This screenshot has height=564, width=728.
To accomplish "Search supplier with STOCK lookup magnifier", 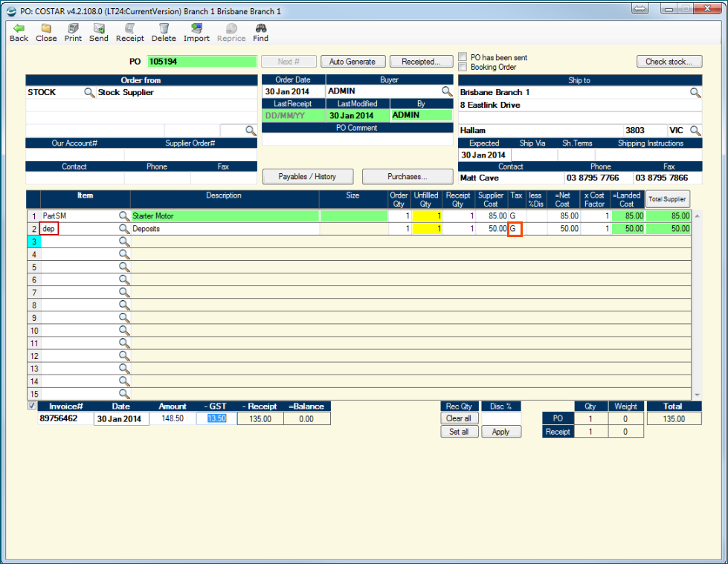I will 89,92.
